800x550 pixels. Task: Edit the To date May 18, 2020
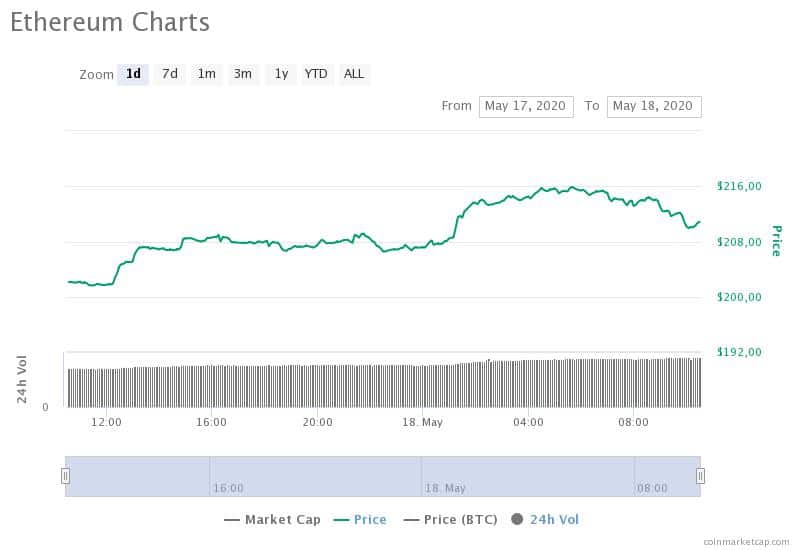coord(654,107)
